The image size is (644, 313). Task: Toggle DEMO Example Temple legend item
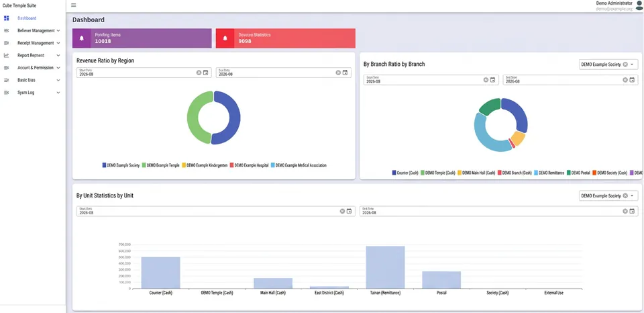click(160, 165)
